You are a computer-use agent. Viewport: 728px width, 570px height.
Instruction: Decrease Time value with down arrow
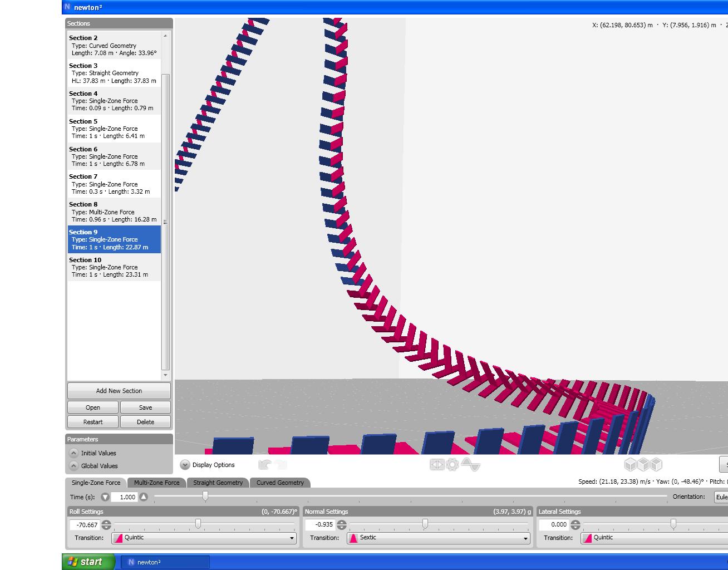point(105,497)
